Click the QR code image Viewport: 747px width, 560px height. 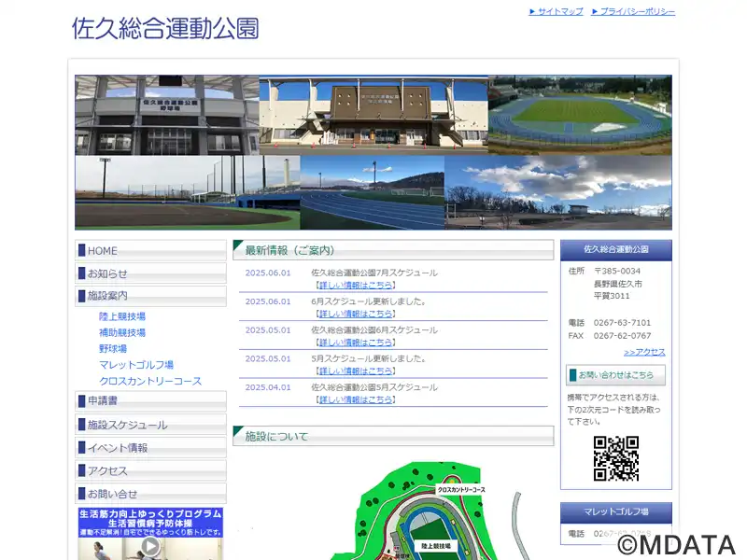coord(616,458)
